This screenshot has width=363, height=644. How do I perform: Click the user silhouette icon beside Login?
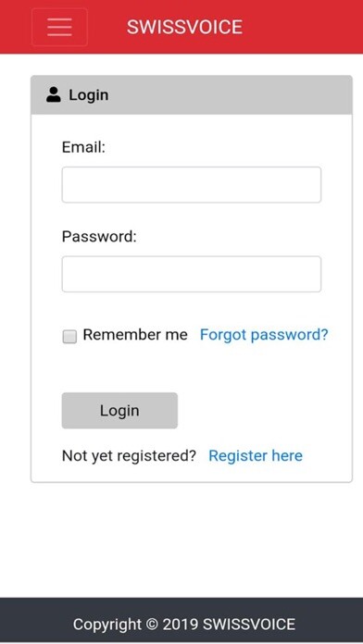tap(54, 94)
